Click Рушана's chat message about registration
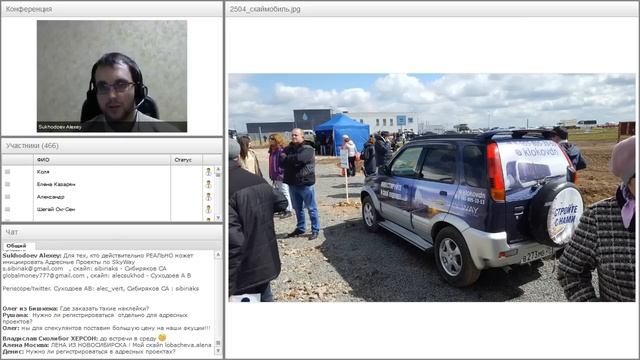 (x=95, y=318)
